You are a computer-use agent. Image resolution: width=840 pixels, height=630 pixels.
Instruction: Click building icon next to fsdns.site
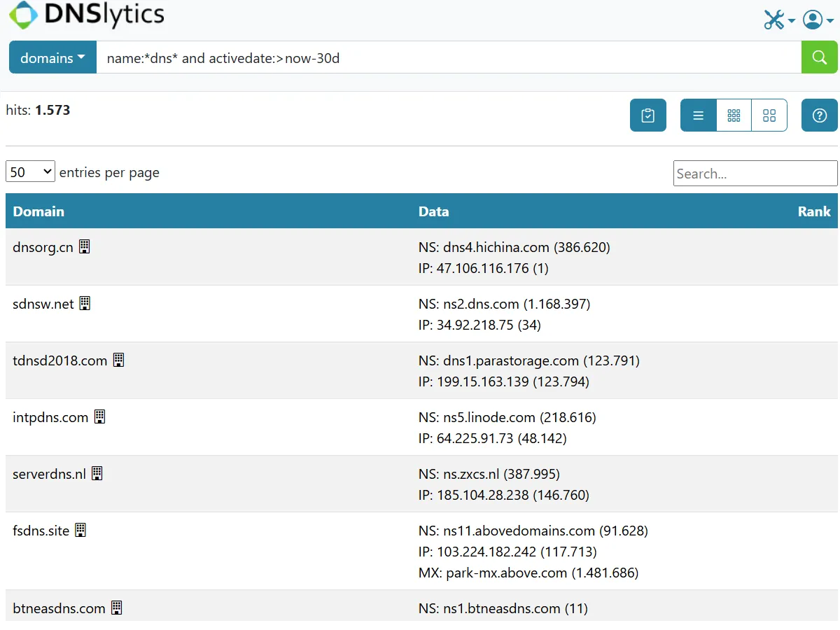click(80, 530)
